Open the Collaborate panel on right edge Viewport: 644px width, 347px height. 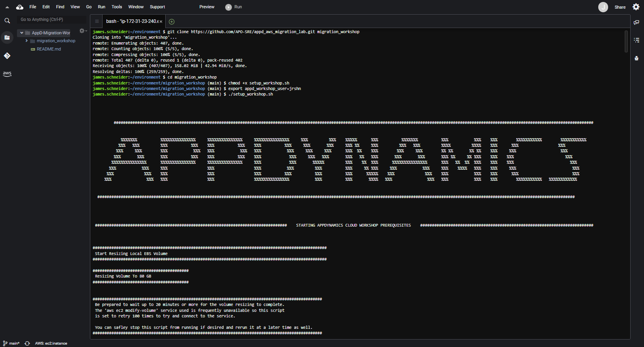click(x=636, y=23)
